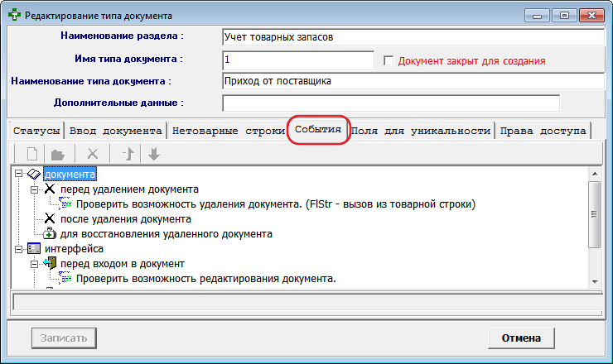Viewport: 613px width, 364px height.
Task: Select Проверить возможность удаления документа row
Action: click(276, 204)
